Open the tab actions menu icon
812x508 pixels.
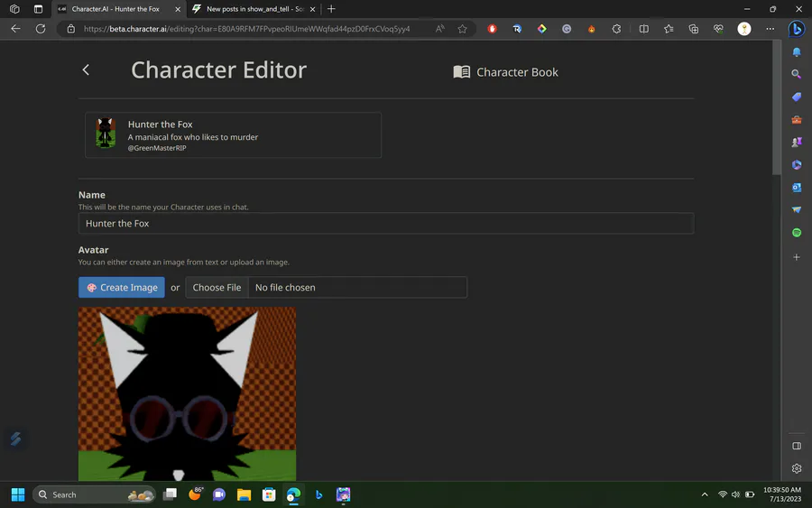tap(38, 9)
